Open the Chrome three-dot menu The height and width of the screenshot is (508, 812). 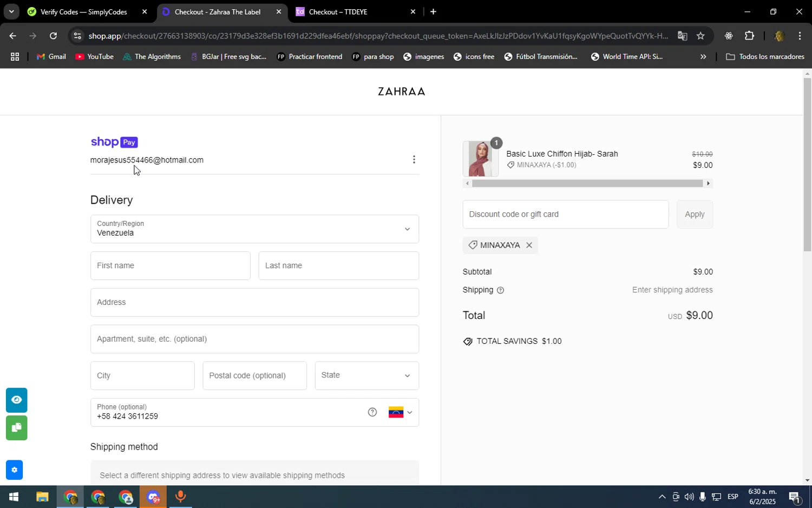pyautogui.click(x=800, y=36)
